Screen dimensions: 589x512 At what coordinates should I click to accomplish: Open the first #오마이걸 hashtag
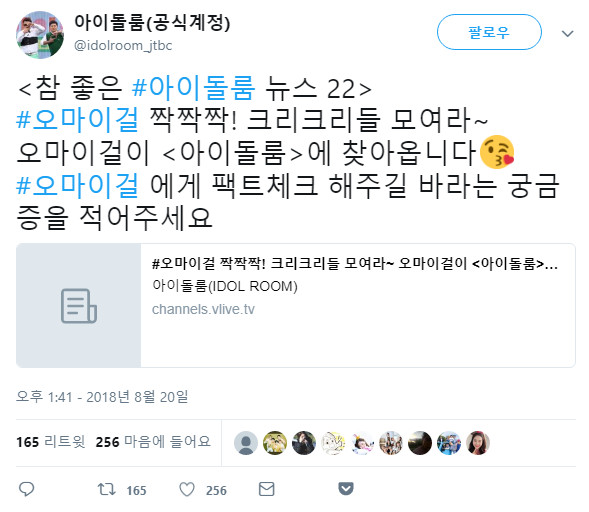78,121
